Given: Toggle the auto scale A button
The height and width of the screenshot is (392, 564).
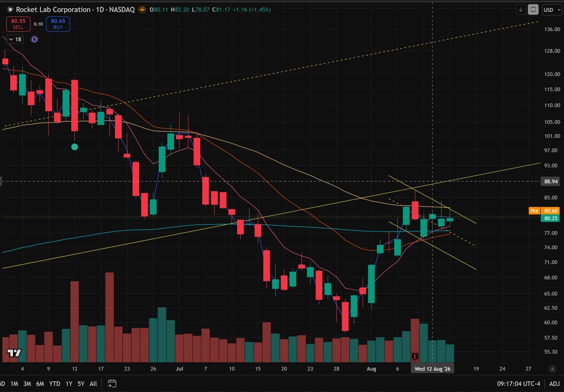Looking at the screenshot, I should tap(553, 369).
